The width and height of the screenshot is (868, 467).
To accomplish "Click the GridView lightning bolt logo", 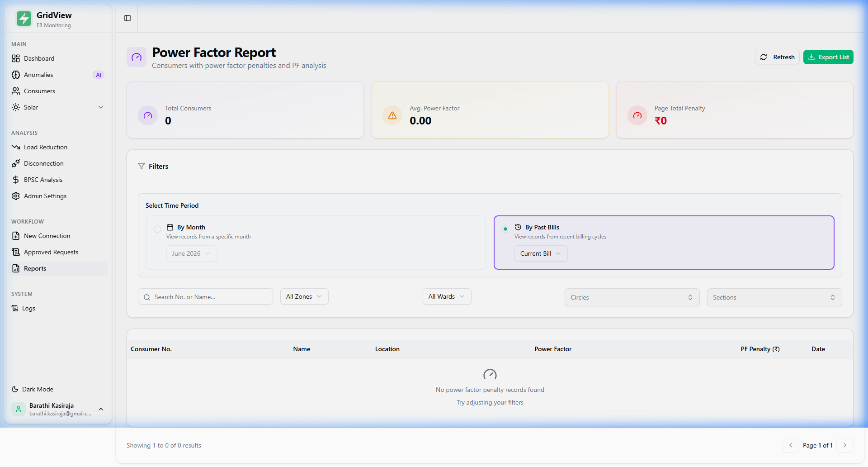I will point(24,19).
